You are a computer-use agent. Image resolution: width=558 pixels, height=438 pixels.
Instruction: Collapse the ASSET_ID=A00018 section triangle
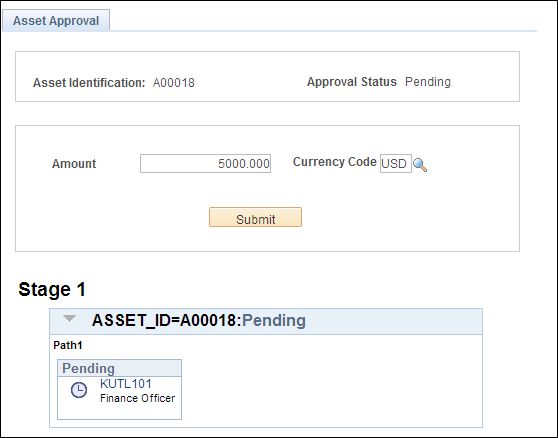(x=69, y=318)
